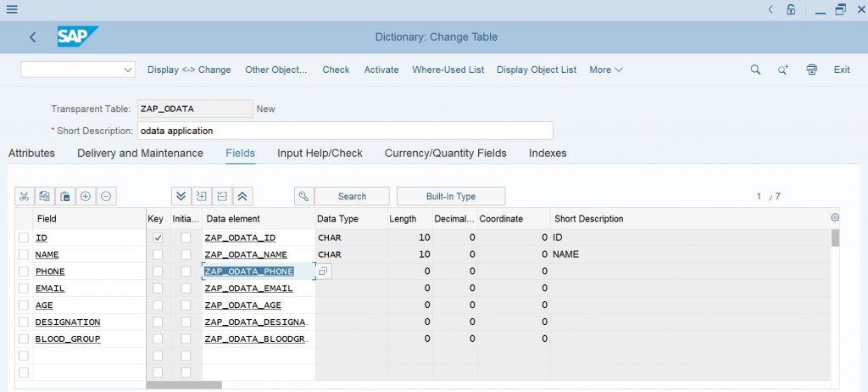The image size is (868, 392).
Task: Uncheck the Key checkbox for ID field
Action: click(x=158, y=238)
